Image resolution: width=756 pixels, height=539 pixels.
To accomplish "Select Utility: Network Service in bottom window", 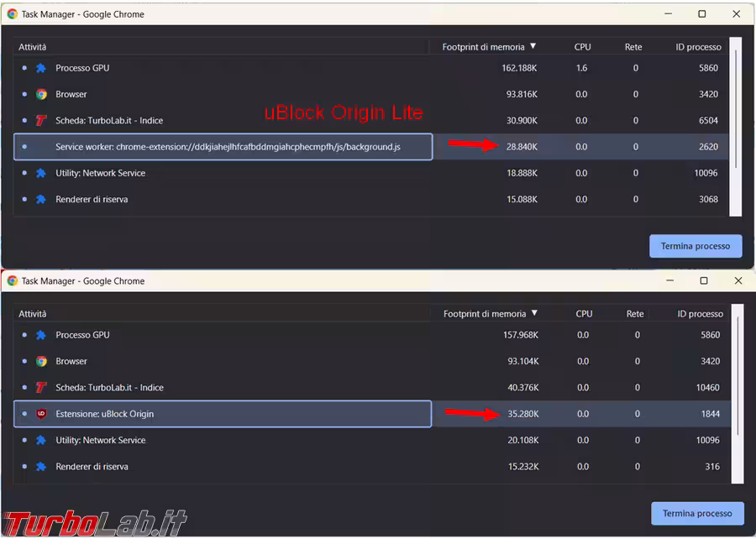I will [100, 440].
